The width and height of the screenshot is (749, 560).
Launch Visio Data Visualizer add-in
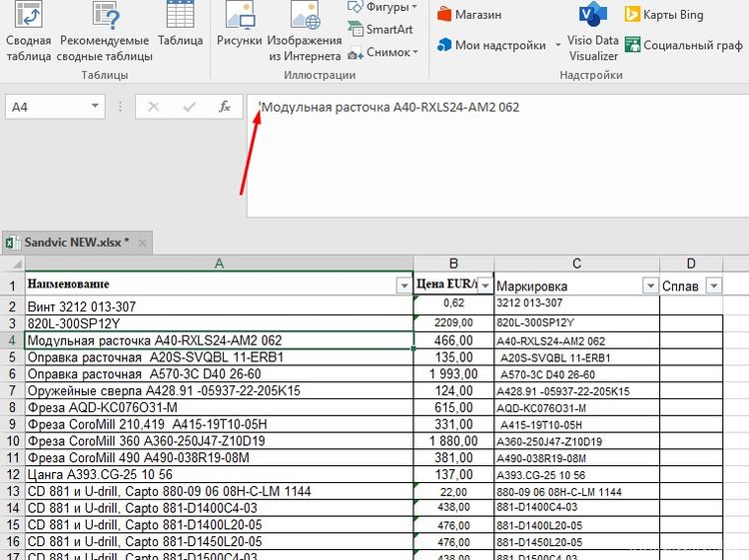tap(593, 31)
